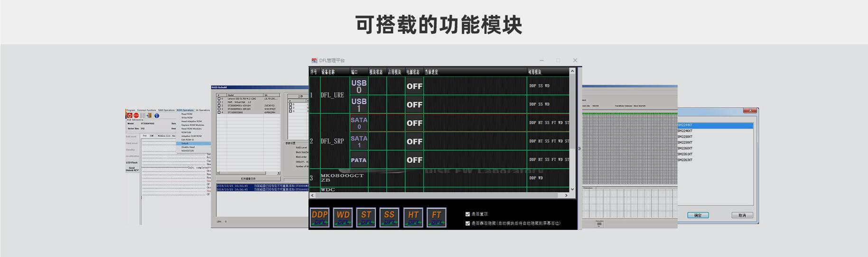Viewport: 868px width, 257px height.
Task: Select the DFL_URE device name cell
Action: (x=334, y=95)
